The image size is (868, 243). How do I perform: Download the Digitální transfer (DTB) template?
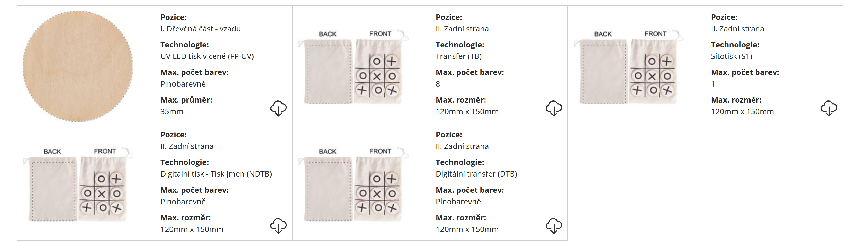point(554,226)
